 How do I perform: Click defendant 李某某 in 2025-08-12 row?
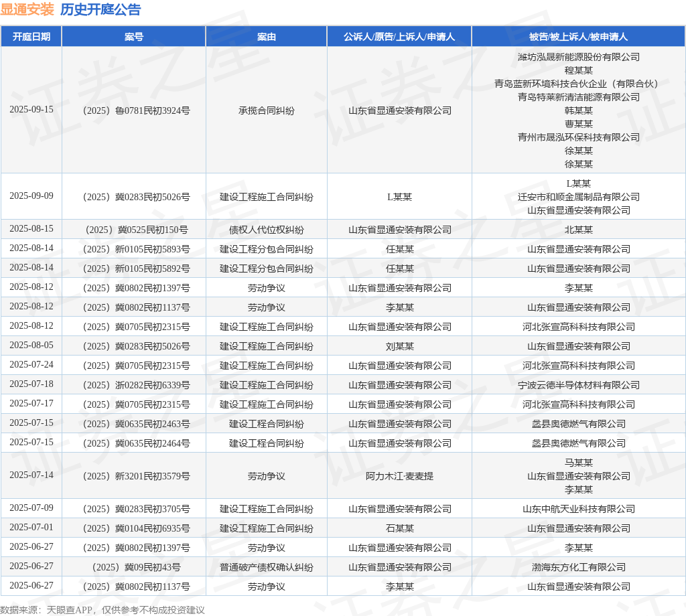pos(578,288)
